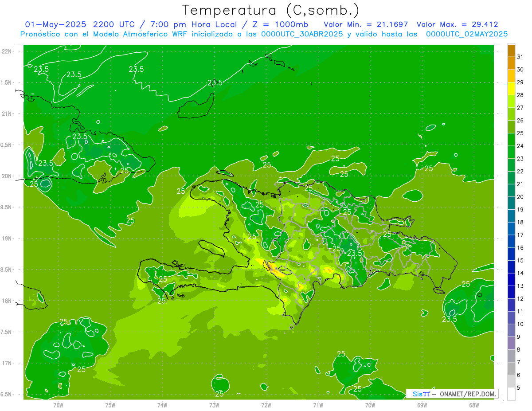532x411 pixels.
Task: Click the color-scale value '27'
Action: click(x=520, y=108)
